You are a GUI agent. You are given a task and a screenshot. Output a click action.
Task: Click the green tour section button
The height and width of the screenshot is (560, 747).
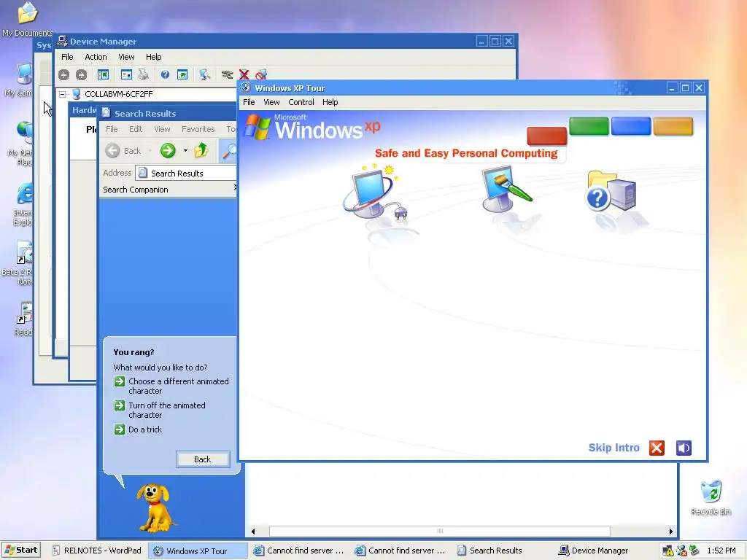coord(589,126)
